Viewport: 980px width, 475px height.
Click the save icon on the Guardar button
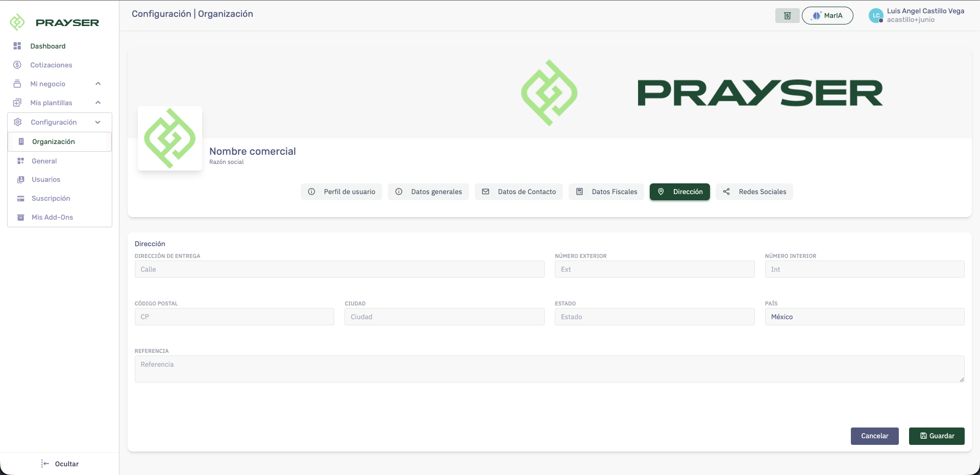[x=923, y=436]
